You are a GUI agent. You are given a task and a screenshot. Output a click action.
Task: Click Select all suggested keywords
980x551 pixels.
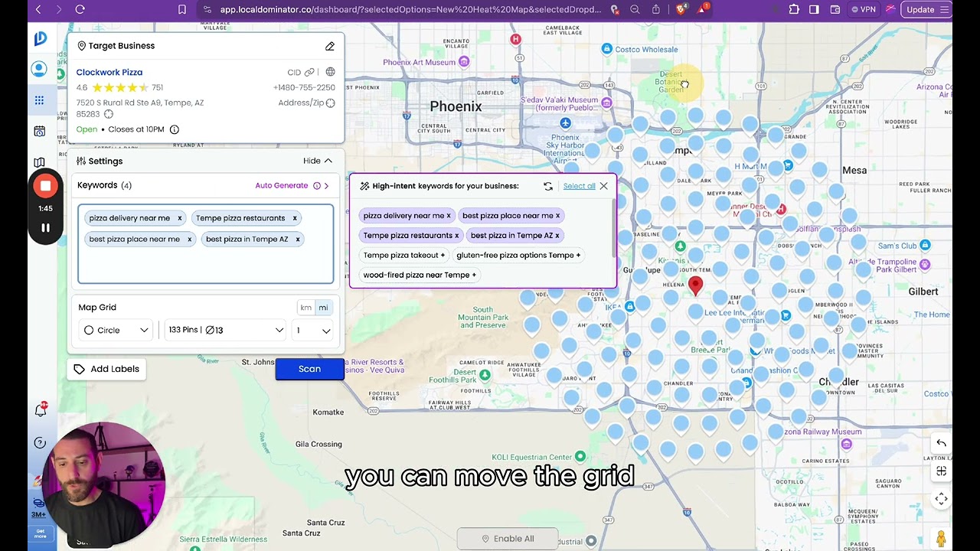point(579,186)
